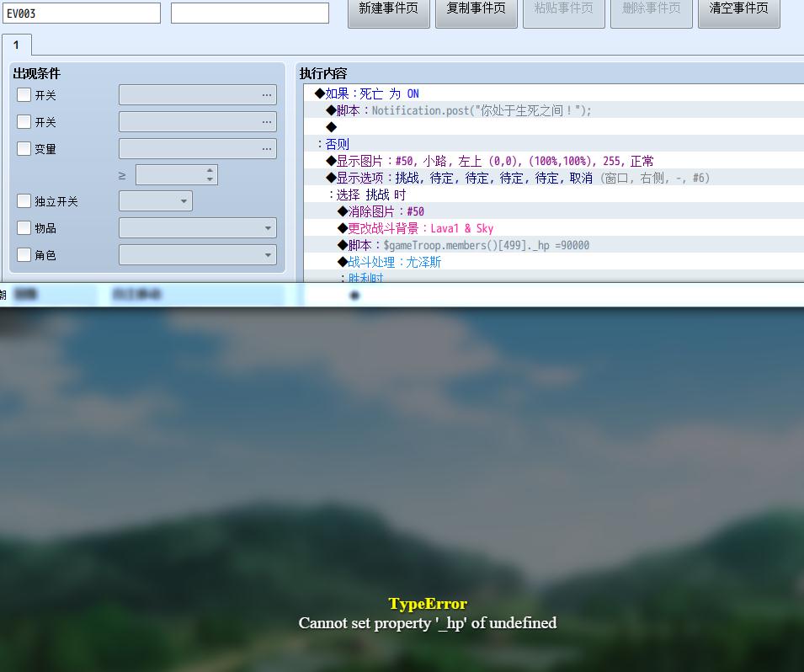Select the 显示选项 挑战 待定 command
Screen dimensions: 804x672
click(x=554, y=178)
